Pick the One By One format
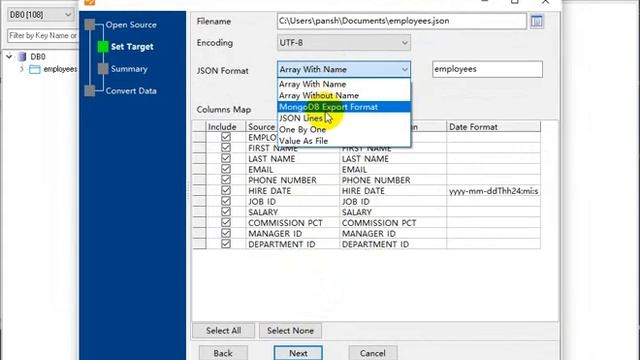The image size is (640, 360). pyautogui.click(x=344, y=129)
